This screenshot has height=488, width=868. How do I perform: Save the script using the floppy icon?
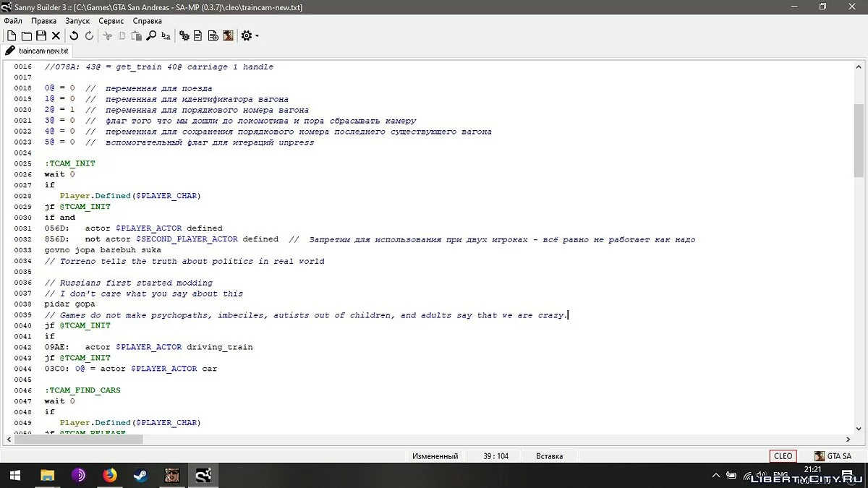(41, 35)
